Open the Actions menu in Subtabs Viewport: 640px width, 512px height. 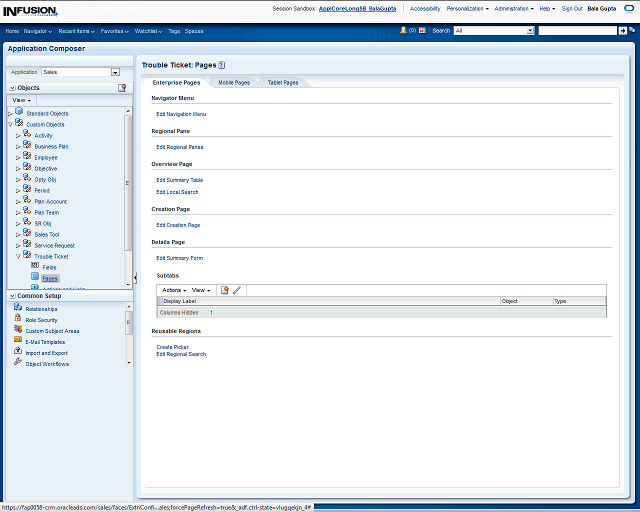coord(173,290)
